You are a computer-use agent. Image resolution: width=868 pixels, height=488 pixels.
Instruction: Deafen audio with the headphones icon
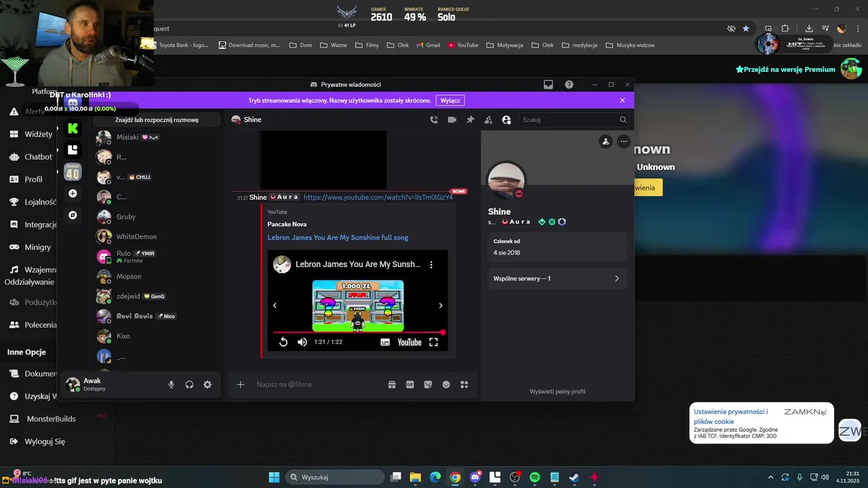(189, 384)
